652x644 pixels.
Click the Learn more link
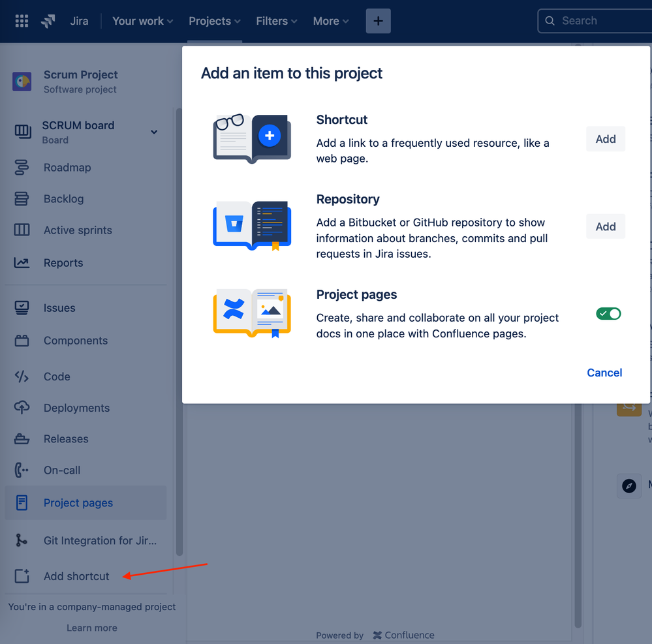92,628
